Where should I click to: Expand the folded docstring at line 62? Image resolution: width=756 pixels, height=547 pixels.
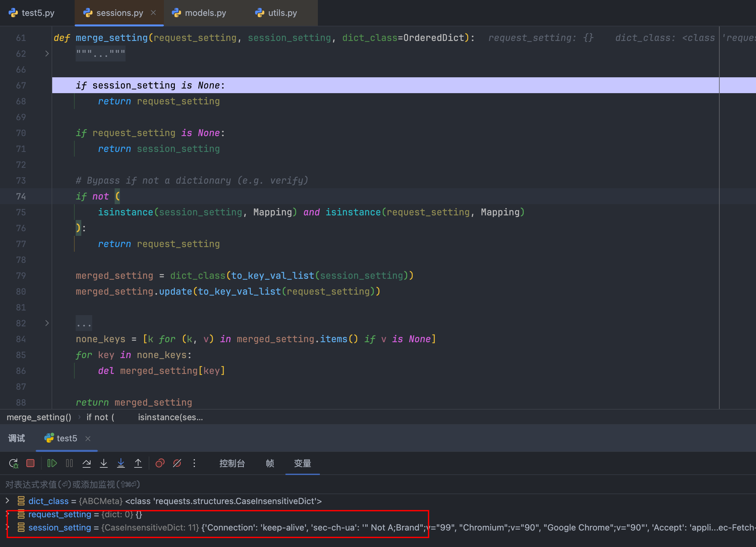47,54
